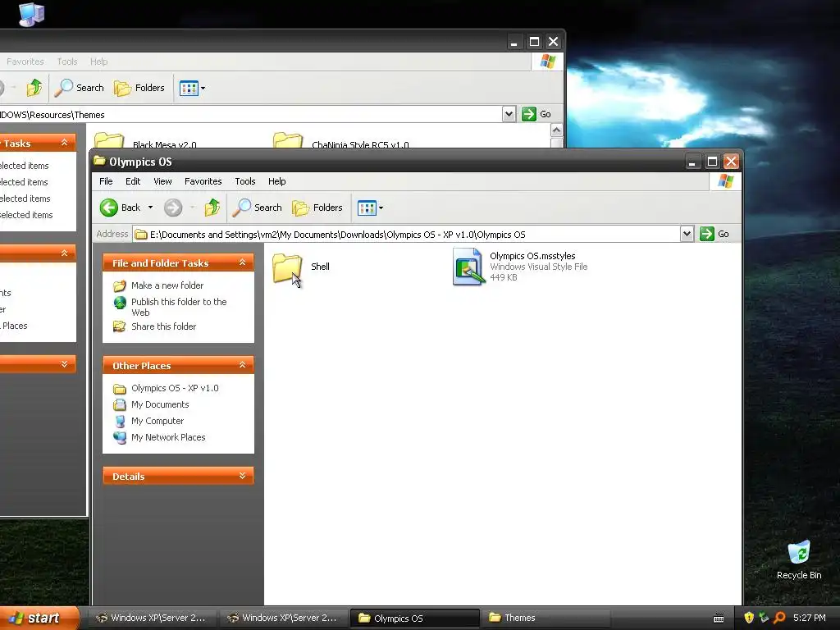
Task: Select the Olympics OS.msstyles file icon
Action: (468, 267)
